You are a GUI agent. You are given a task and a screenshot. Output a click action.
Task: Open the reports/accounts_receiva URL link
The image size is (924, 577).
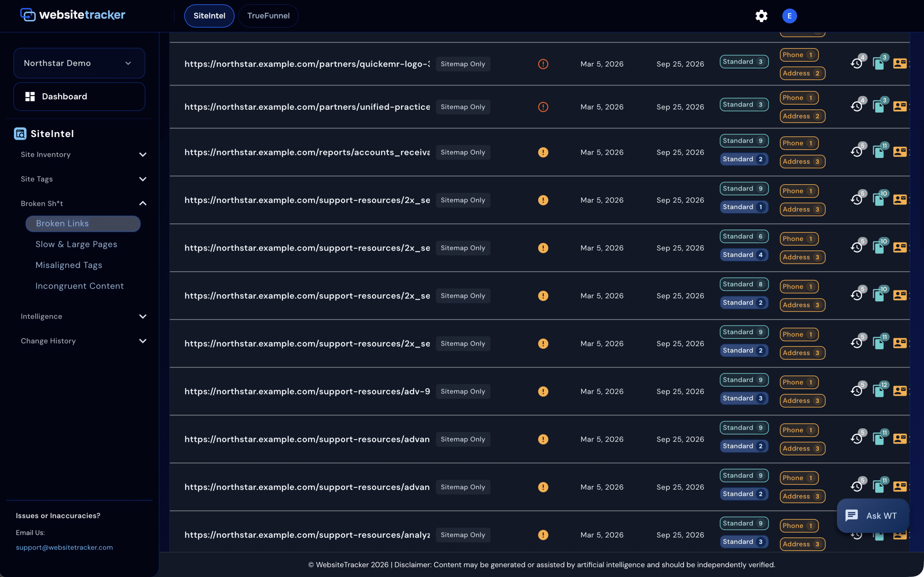click(307, 152)
